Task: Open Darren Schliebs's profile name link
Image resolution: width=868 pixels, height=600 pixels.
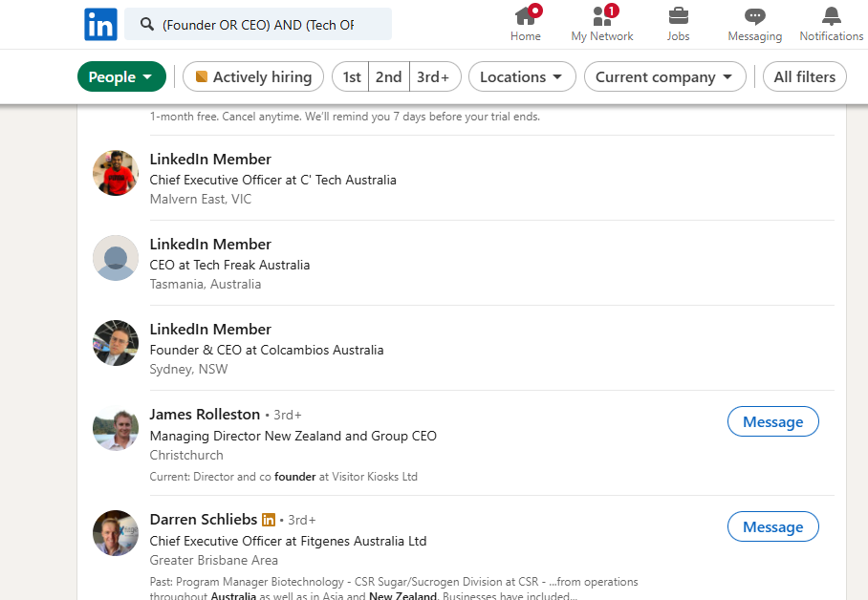Action: pos(204,519)
